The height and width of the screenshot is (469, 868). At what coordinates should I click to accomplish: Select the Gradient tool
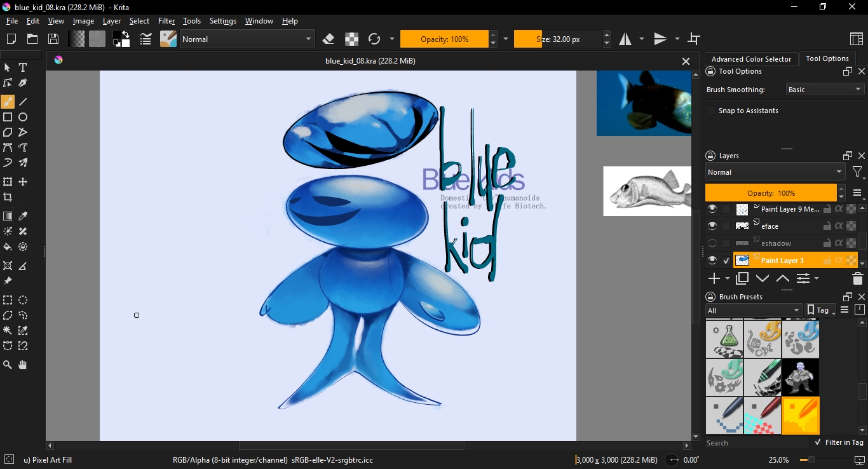tap(8, 216)
